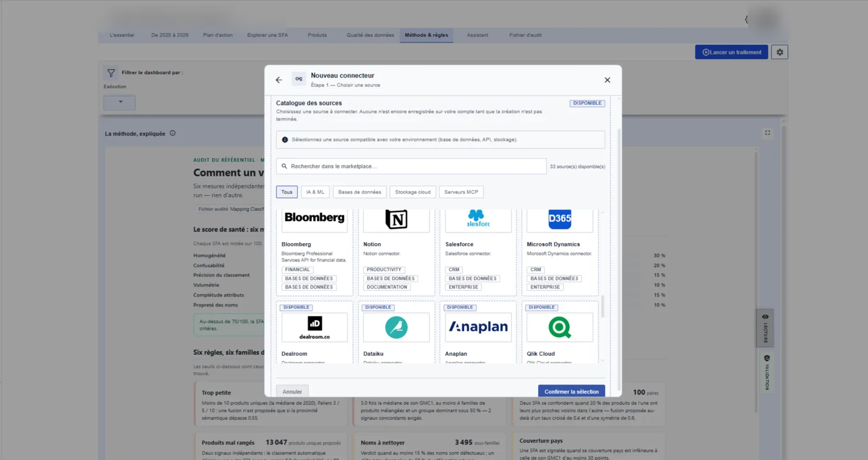This screenshot has width=868, height=460.
Task: Click the Bloomberg card title
Action: coord(296,244)
